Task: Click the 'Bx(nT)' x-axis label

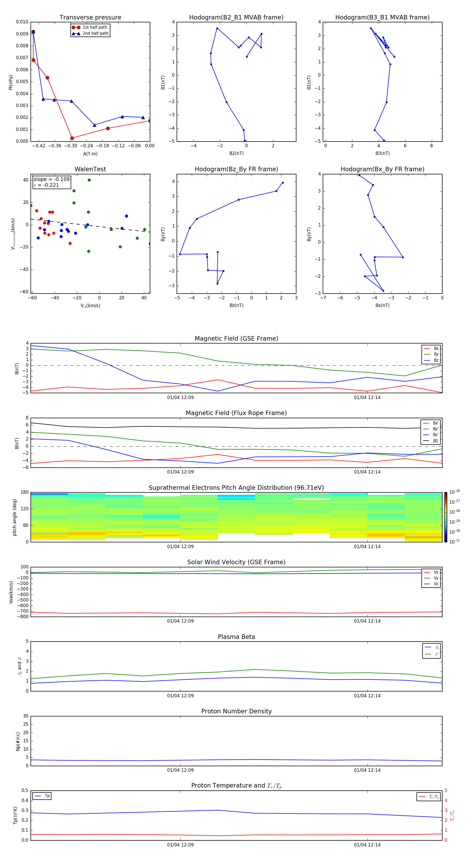Action: (x=382, y=305)
